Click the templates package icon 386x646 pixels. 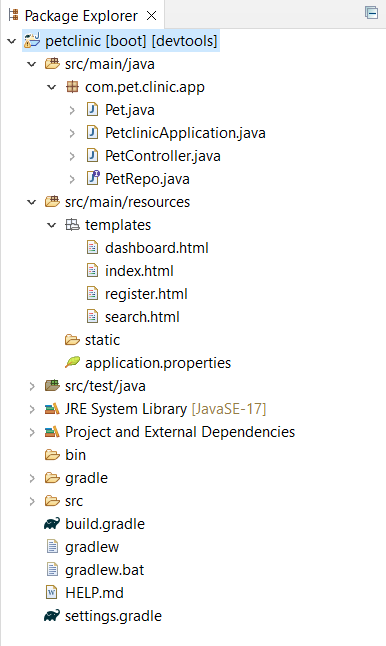point(73,225)
